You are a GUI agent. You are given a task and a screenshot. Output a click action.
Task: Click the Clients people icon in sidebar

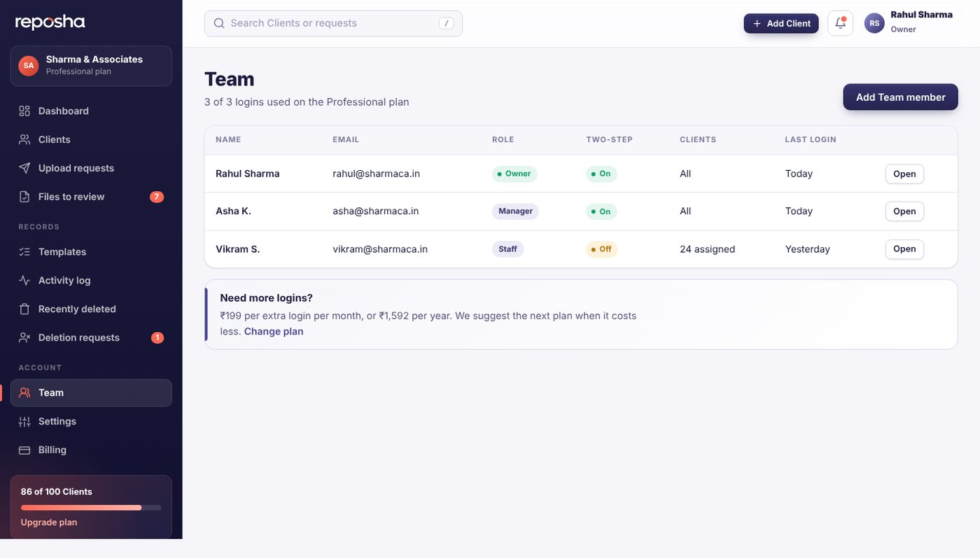(x=24, y=139)
